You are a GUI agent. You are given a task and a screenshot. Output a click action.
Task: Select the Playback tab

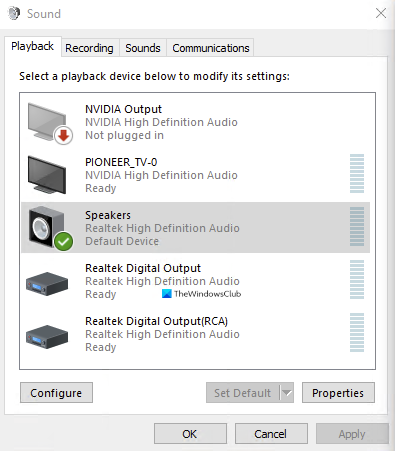click(33, 46)
